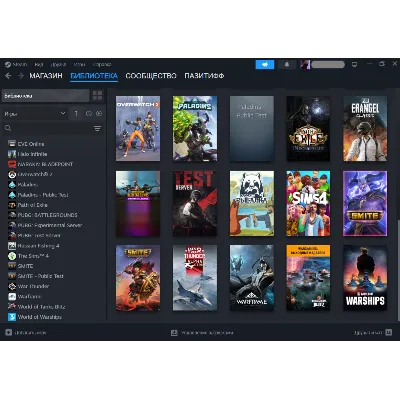Open the blurred account name dropdown

[328, 64]
